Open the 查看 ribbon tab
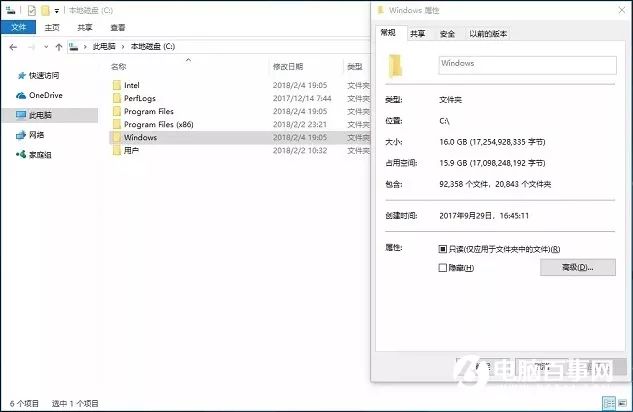The width and height of the screenshot is (633, 412). pos(117,27)
